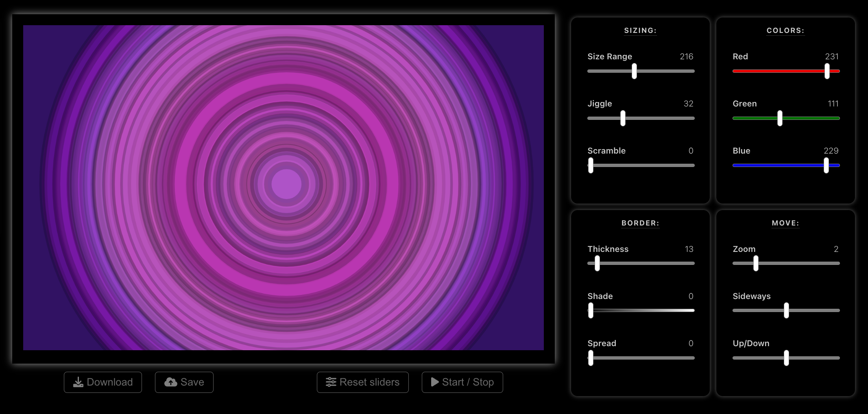868x414 pixels.
Task: Click the play triangle icon
Action: [434, 382]
